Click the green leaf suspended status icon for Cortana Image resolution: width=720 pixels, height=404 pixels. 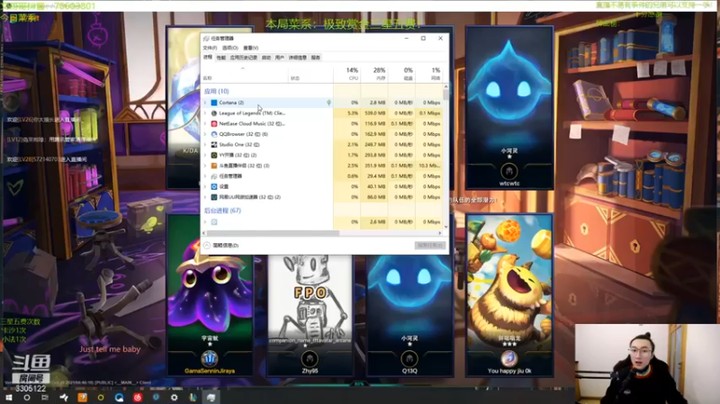coord(329,103)
